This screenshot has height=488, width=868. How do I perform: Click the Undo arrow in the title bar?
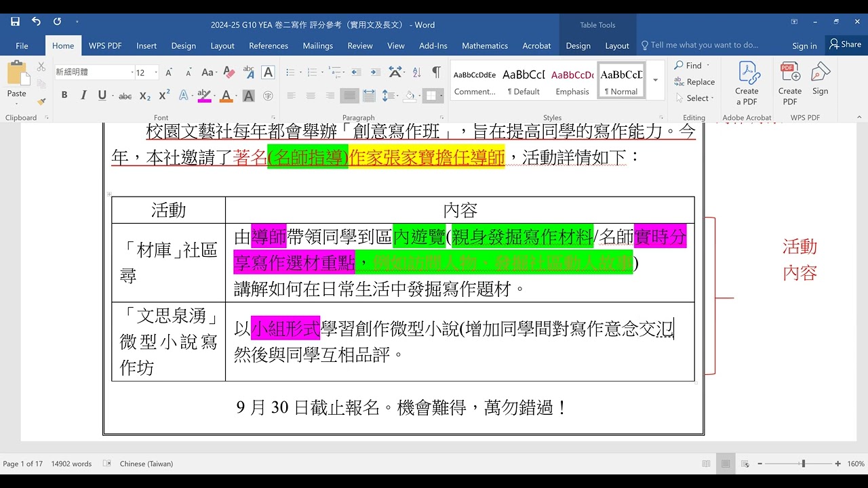[36, 22]
